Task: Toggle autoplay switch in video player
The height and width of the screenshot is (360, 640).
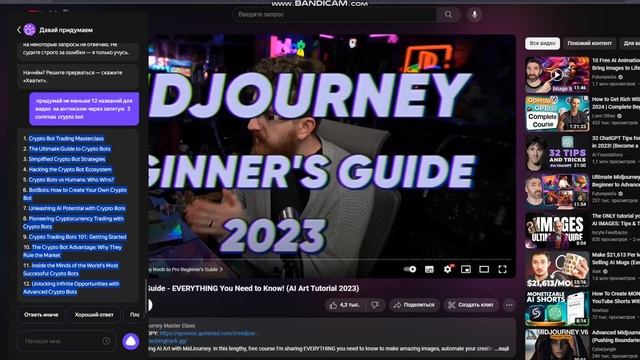Action: (409, 269)
